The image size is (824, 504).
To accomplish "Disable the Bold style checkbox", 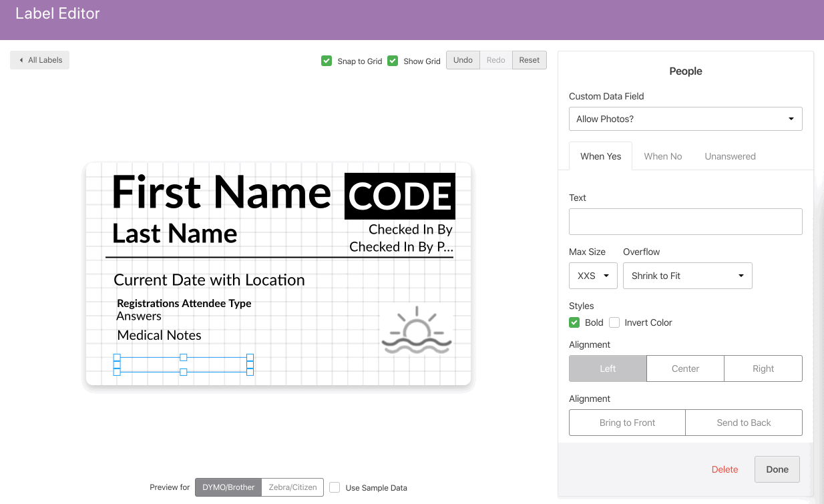I will [x=574, y=322].
